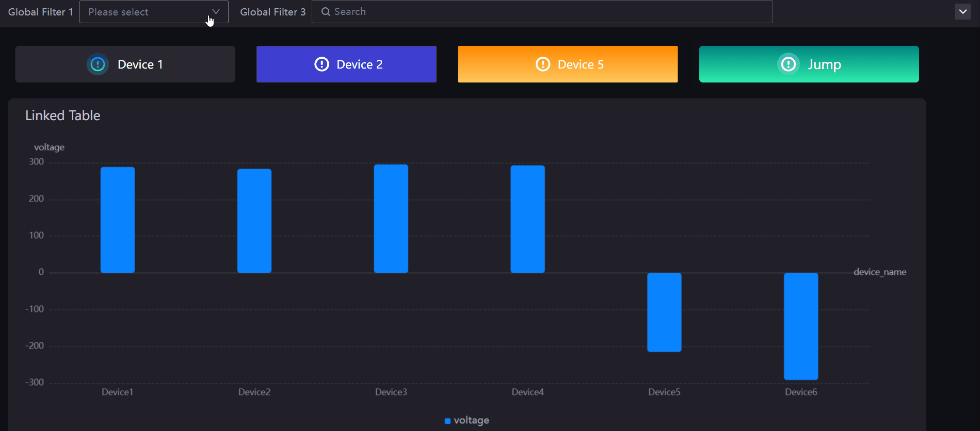980x431 pixels.
Task: Click the Device4 x-axis label
Action: (527, 392)
